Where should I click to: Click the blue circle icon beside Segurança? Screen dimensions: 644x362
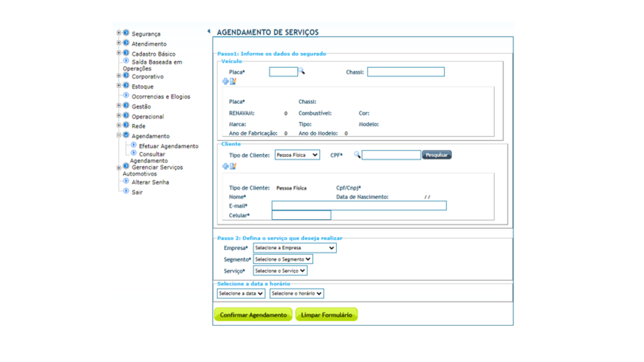126,33
